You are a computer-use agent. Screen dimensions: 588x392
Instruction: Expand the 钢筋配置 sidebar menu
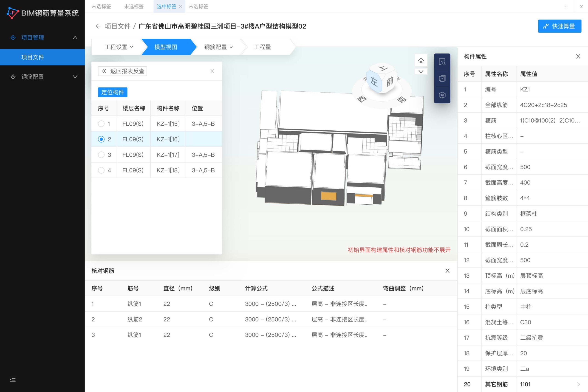tap(42, 77)
